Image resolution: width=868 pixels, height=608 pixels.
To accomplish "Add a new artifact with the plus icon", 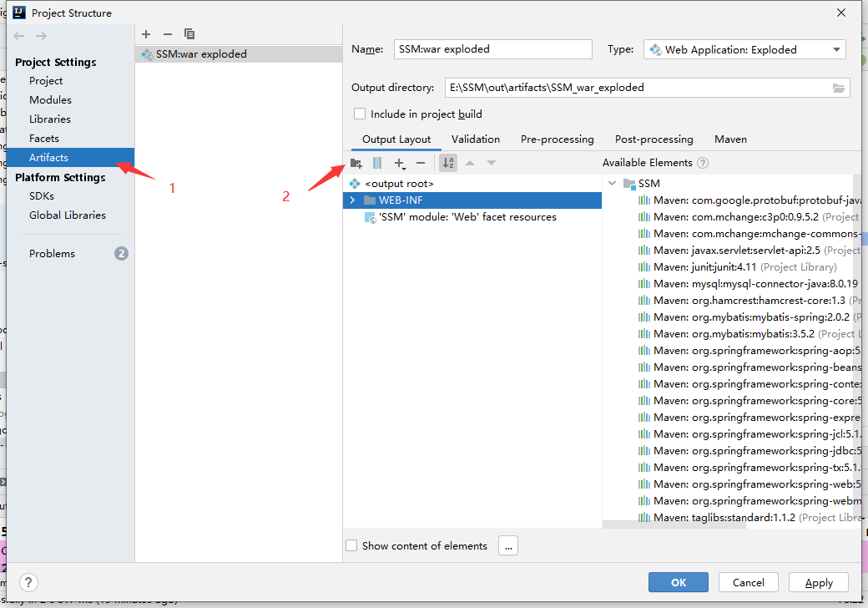I will click(146, 33).
